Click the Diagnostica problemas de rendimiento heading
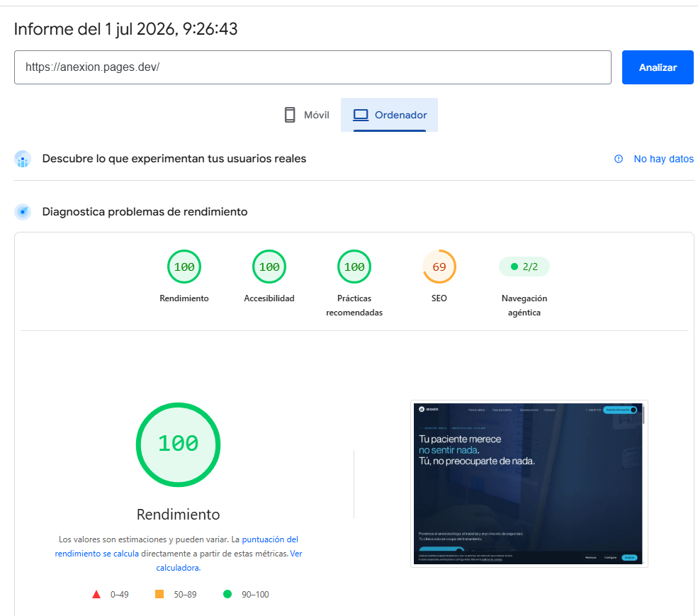The height and width of the screenshot is (616, 698). [145, 212]
